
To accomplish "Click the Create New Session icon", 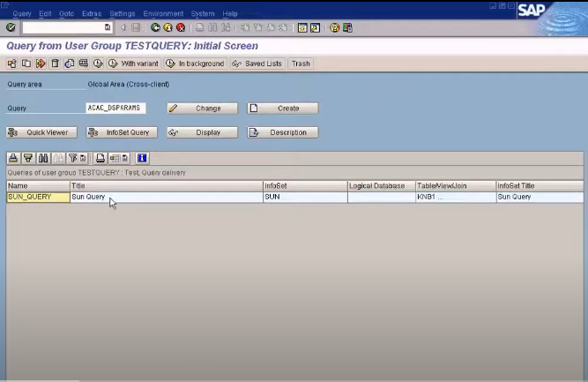I will point(302,27).
